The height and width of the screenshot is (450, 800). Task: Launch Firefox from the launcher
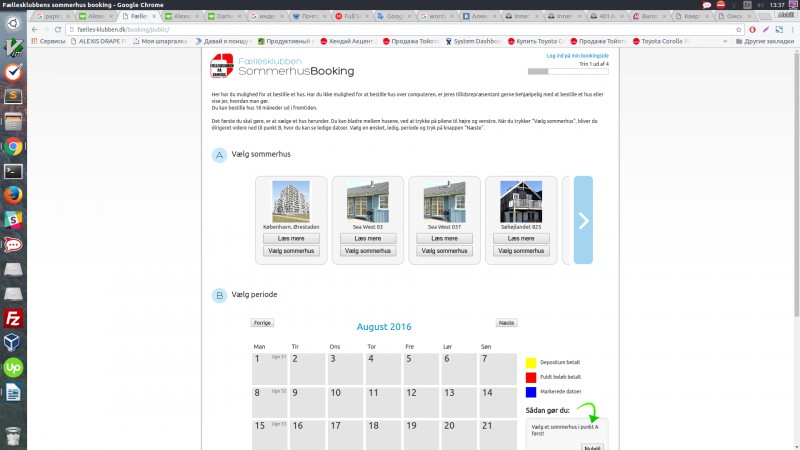coord(13,195)
